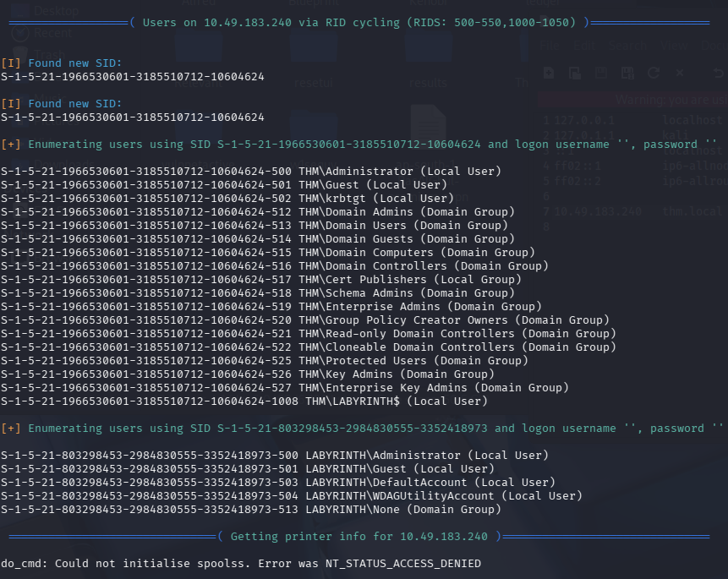Select Desktop in the file manager sidebar
The width and height of the screenshot is (728, 579).
click(x=56, y=11)
